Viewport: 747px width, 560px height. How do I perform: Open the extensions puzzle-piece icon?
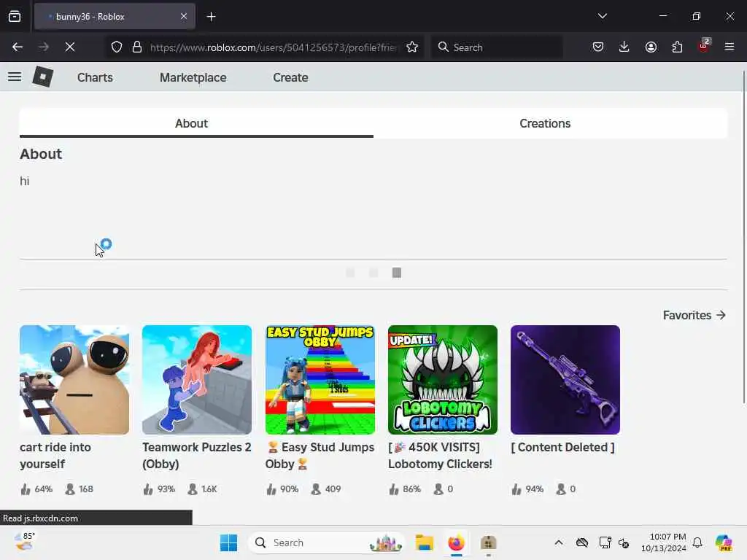[x=677, y=47]
